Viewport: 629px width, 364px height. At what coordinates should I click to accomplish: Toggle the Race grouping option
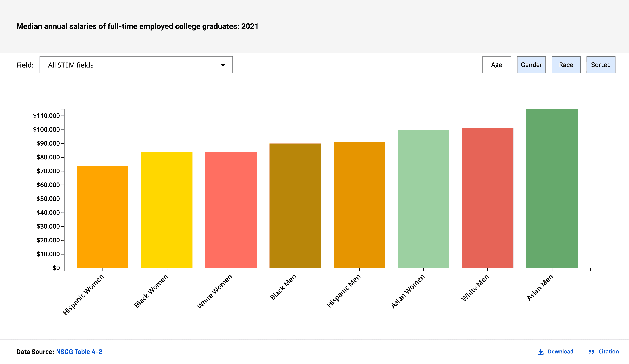(566, 65)
